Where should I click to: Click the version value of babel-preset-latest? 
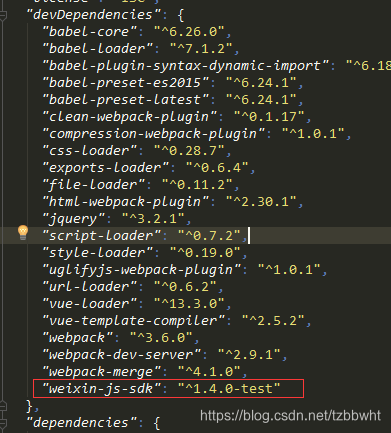[261, 100]
